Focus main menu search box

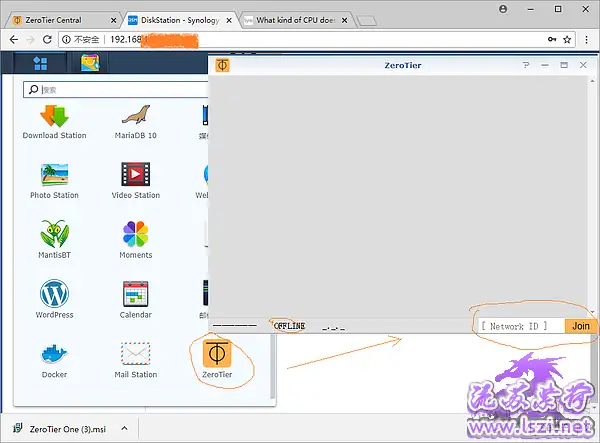pyautogui.click(x=116, y=90)
